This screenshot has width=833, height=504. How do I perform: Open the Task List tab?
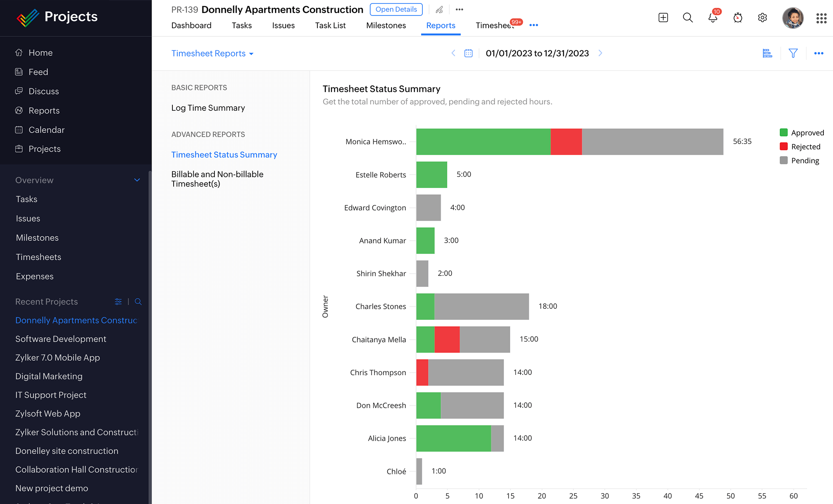(330, 25)
